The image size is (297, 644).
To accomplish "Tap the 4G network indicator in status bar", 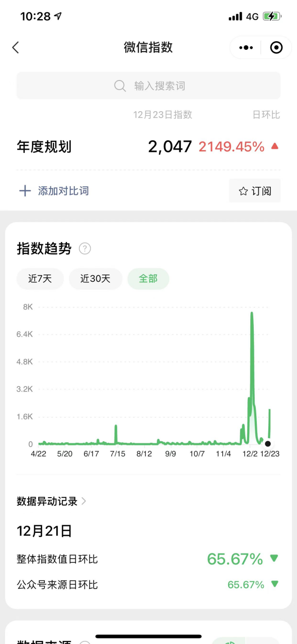I will pos(252,17).
